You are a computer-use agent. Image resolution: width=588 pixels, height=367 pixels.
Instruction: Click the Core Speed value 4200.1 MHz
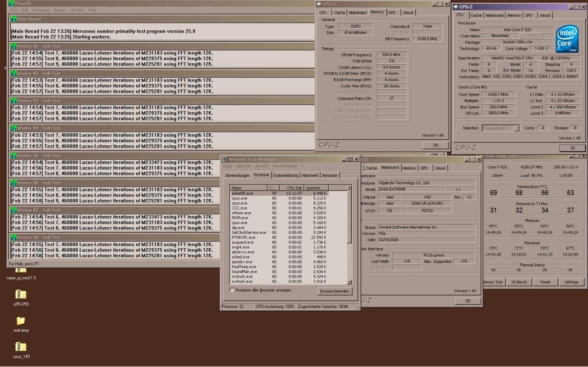[499, 94]
